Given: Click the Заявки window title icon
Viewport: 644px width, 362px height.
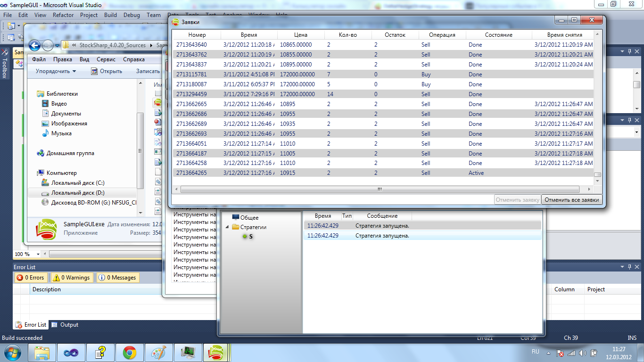Looking at the screenshot, I should click(x=175, y=22).
